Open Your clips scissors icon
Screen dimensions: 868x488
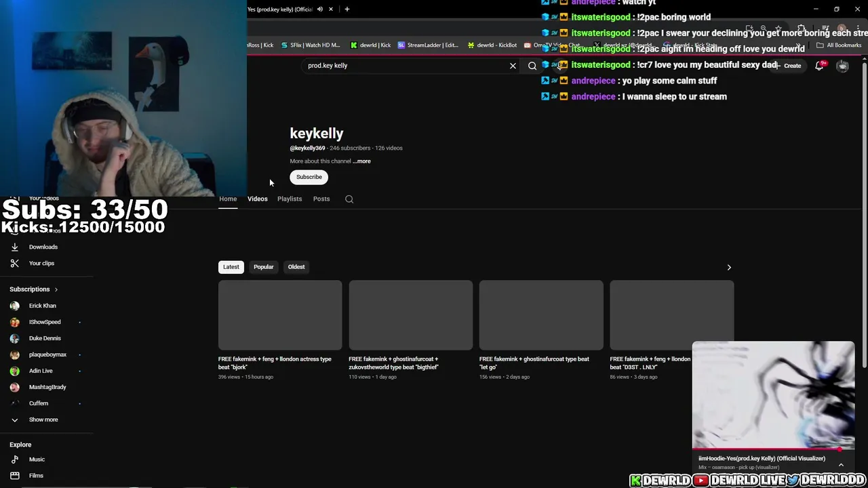[x=14, y=263]
